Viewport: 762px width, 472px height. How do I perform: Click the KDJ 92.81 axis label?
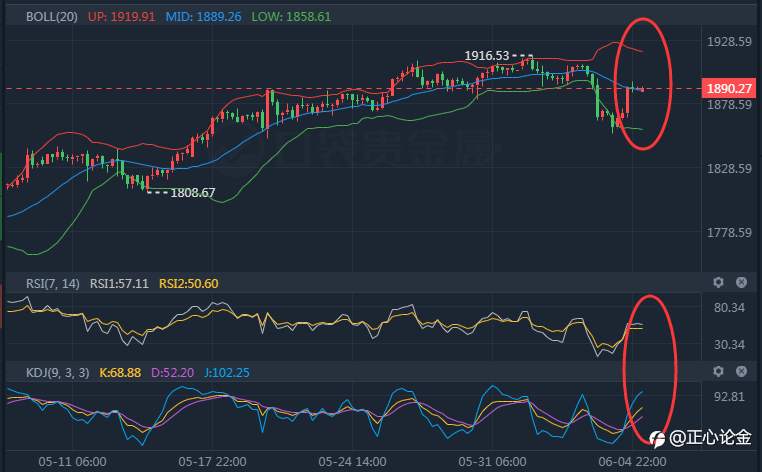click(729, 397)
